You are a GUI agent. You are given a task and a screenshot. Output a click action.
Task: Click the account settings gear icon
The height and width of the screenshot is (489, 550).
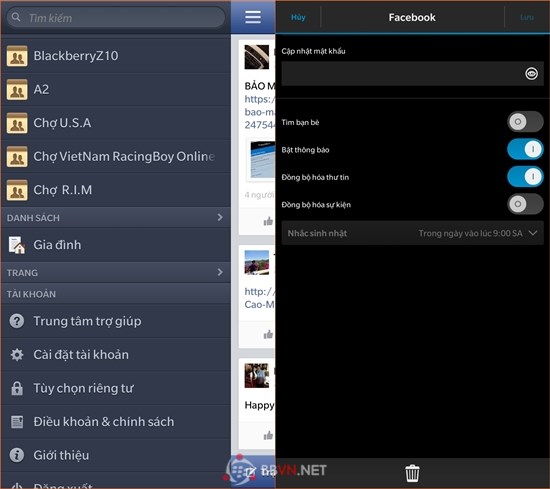click(17, 355)
